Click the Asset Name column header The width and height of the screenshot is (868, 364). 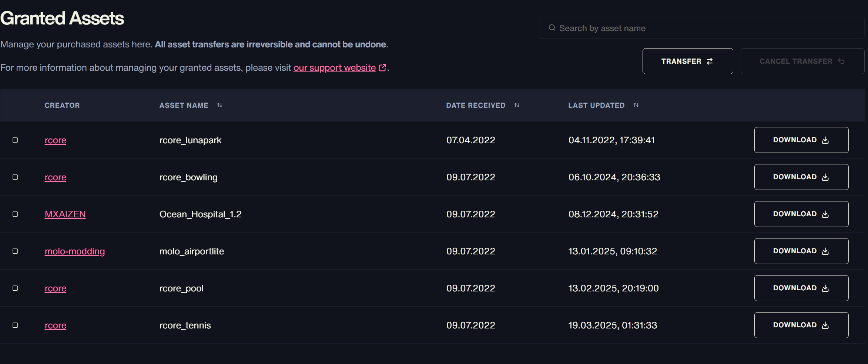click(x=184, y=105)
